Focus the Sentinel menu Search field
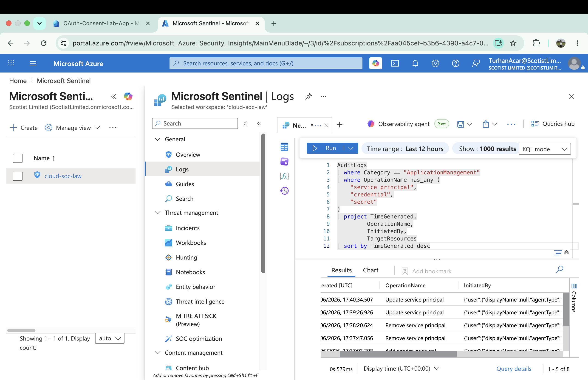588x380 pixels. point(195,123)
